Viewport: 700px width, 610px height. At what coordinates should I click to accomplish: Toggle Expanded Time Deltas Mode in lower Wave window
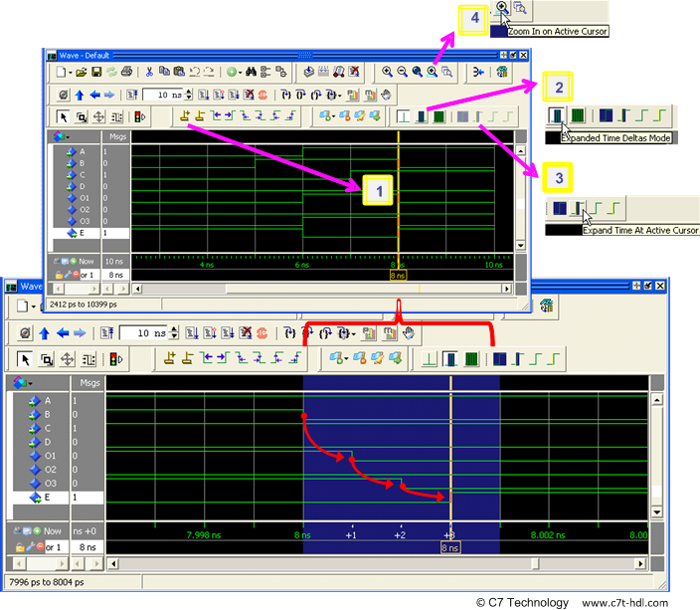click(x=450, y=359)
